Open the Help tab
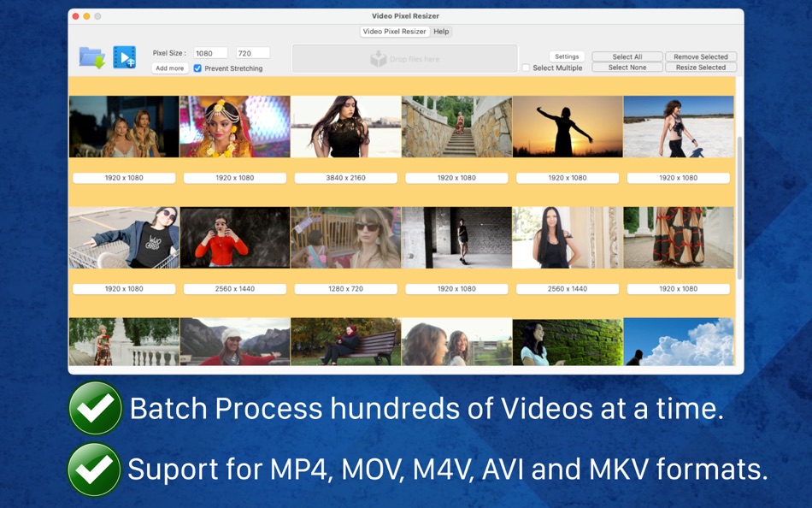 (x=441, y=32)
